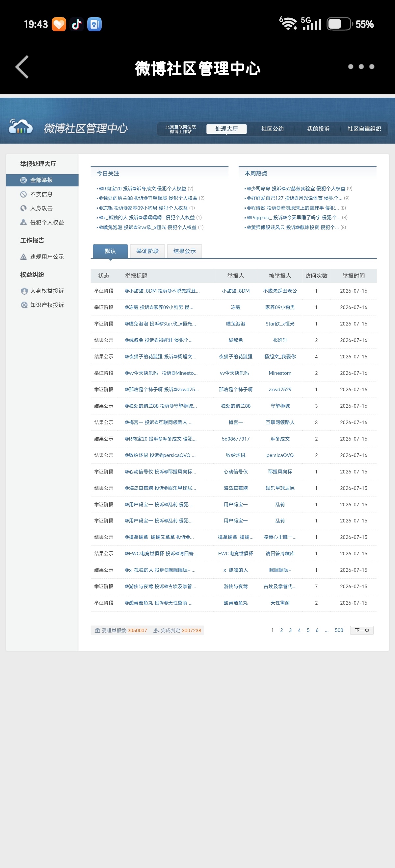Open report title @游侠与夜莺 投诉@古埃及掌管...
This screenshot has width=395, height=868.
point(160,586)
